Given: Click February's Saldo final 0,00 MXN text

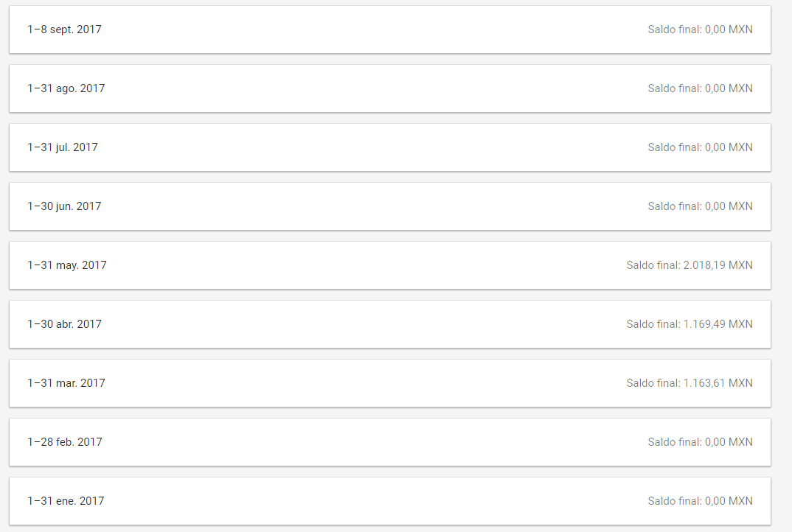Looking at the screenshot, I should coord(700,442).
